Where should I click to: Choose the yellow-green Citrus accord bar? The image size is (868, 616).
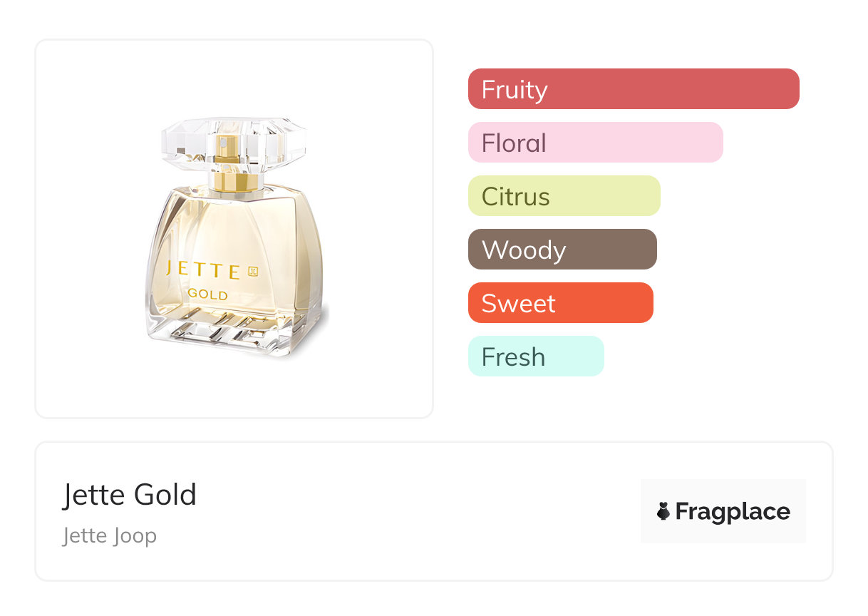564,196
